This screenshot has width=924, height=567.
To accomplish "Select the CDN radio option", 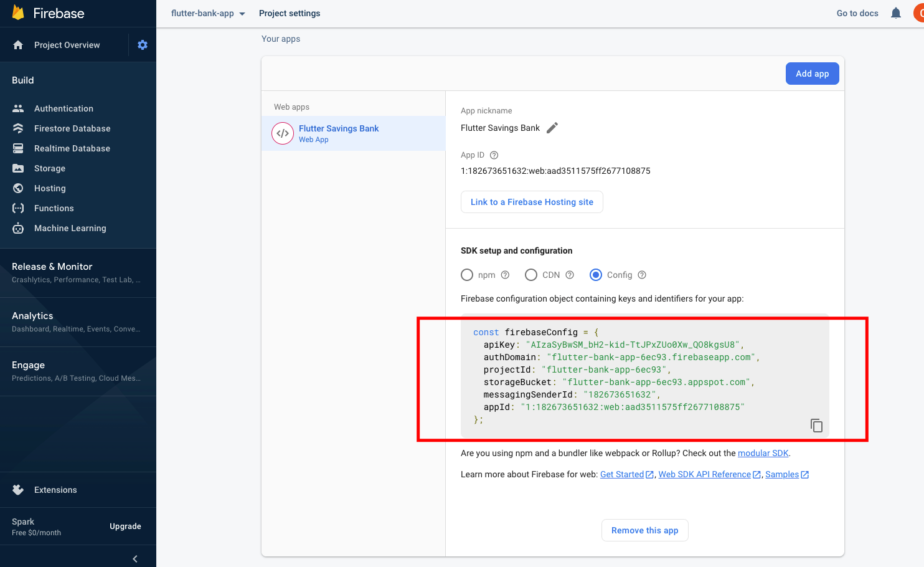I will tap(531, 275).
